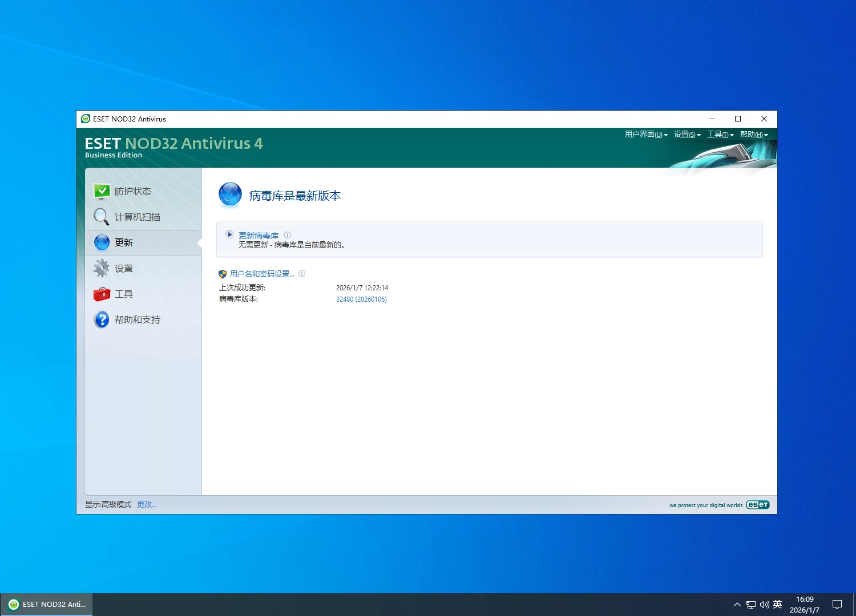Open the 工具 dropdown in top bar
This screenshot has height=616, width=856.
pyautogui.click(x=720, y=135)
